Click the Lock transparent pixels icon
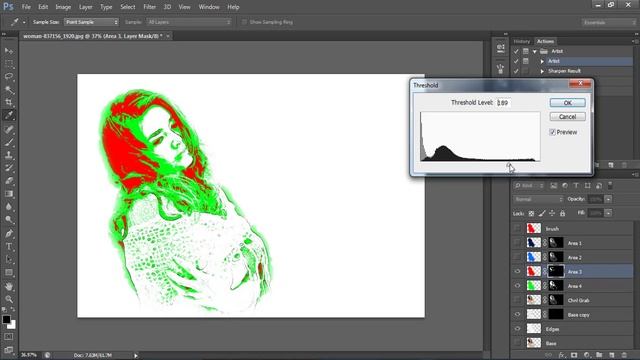Viewport: 640px width, 360px height. click(x=531, y=213)
